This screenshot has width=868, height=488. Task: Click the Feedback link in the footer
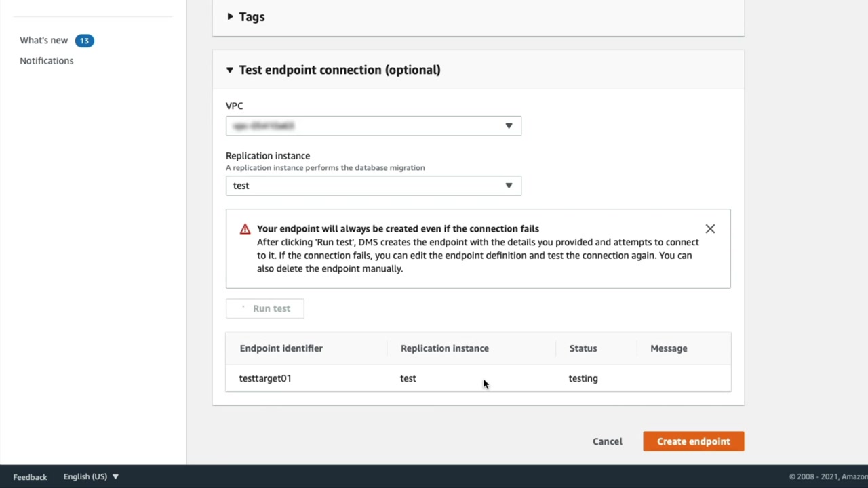(x=30, y=477)
